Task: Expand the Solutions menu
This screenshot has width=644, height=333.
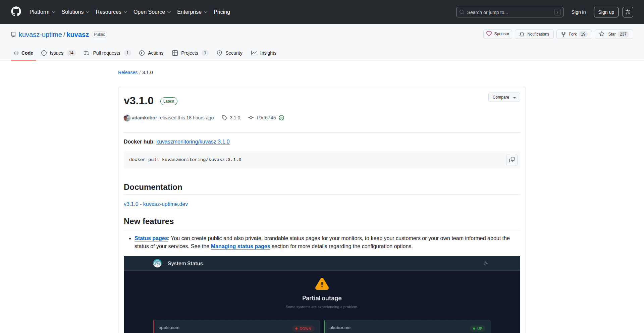Action: click(75, 12)
